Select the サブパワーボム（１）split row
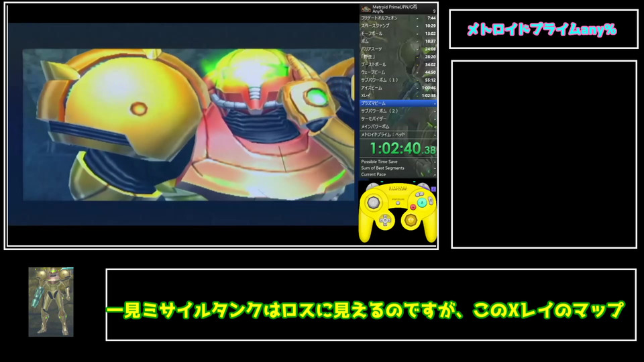 click(398, 80)
